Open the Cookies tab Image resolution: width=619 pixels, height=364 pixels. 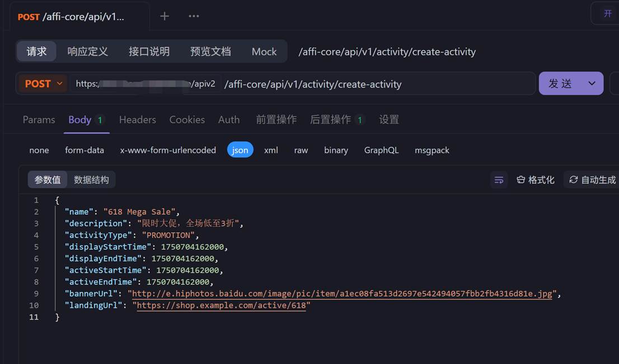(x=187, y=120)
